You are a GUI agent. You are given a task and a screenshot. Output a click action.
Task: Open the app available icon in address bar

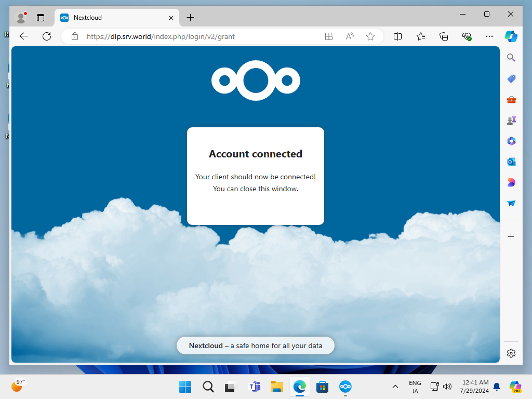(x=329, y=36)
